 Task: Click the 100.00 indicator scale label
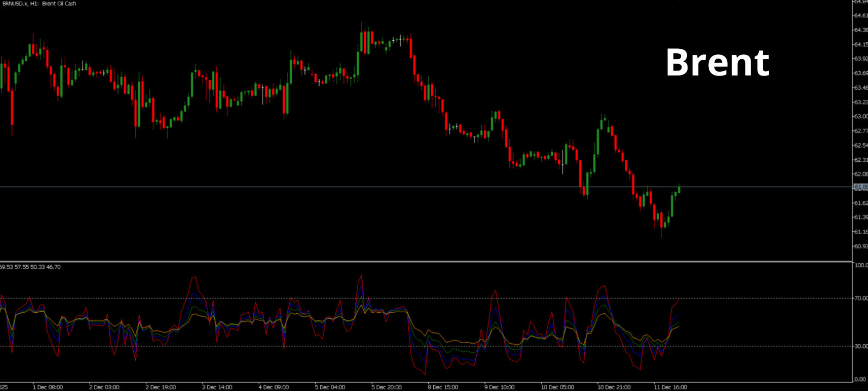point(861,266)
